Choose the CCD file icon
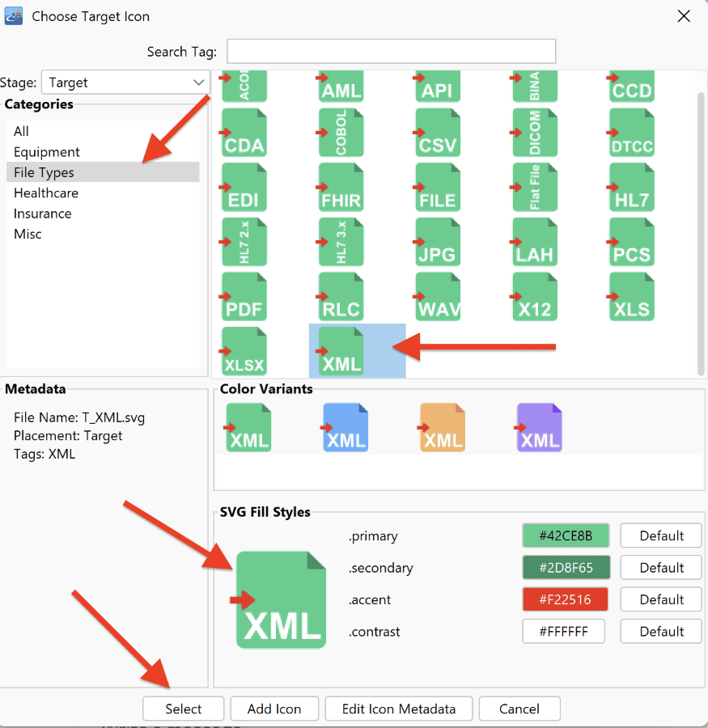Viewport: 708px width, 728px height. (631, 87)
